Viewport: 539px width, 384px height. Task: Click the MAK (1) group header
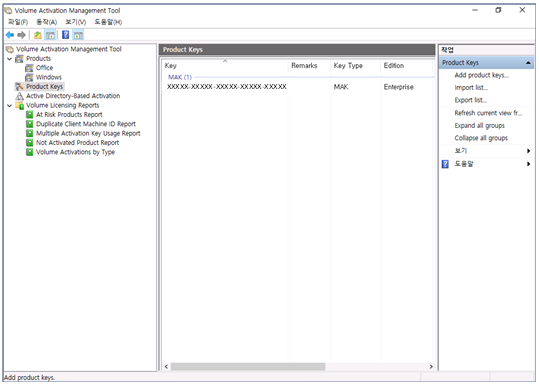180,77
